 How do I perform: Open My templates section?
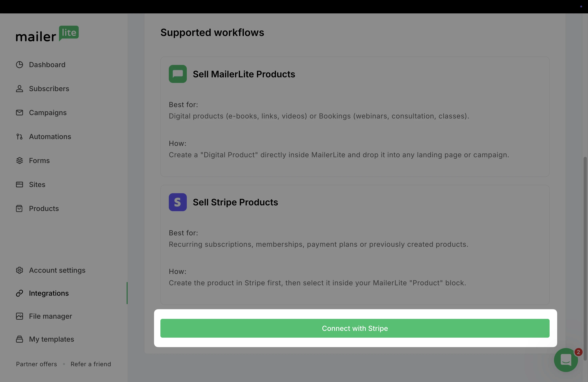[51, 339]
